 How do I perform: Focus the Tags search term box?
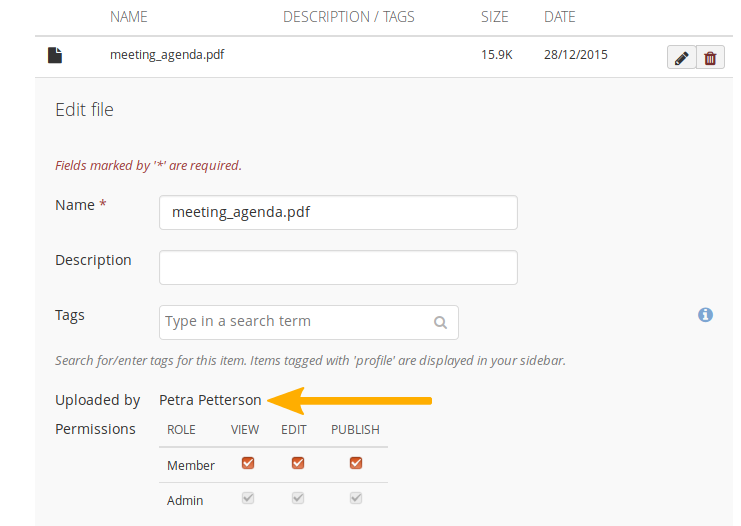point(295,322)
